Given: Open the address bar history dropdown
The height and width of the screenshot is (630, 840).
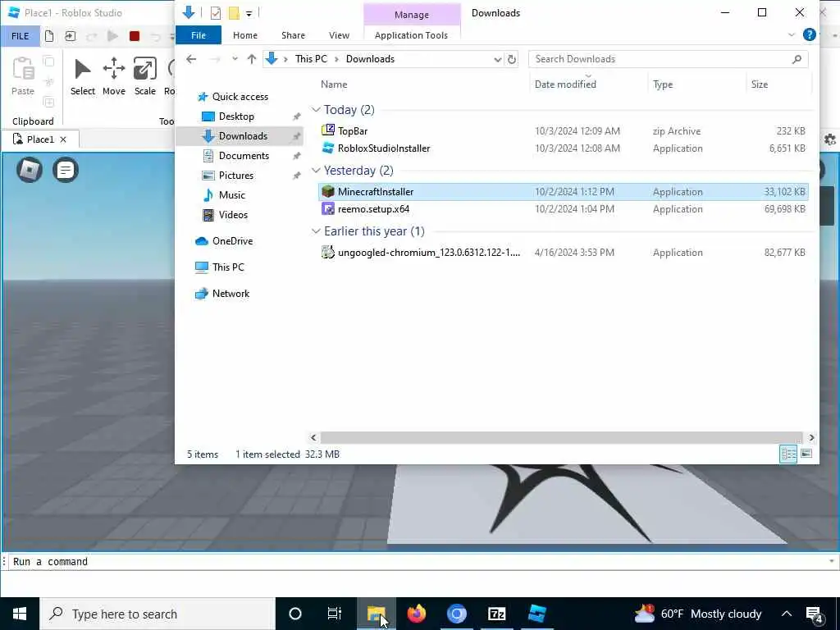Looking at the screenshot, I should pyautogui.click(x=497, y=59).
